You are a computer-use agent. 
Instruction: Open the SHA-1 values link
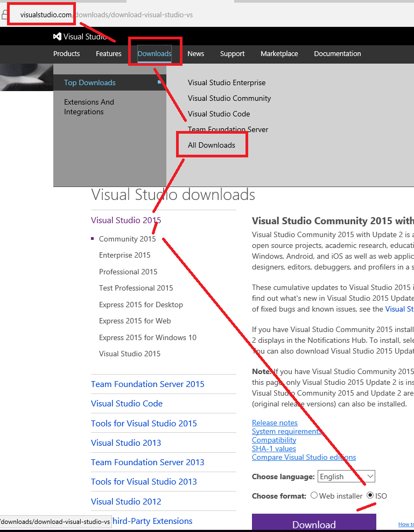click(274, 448)
